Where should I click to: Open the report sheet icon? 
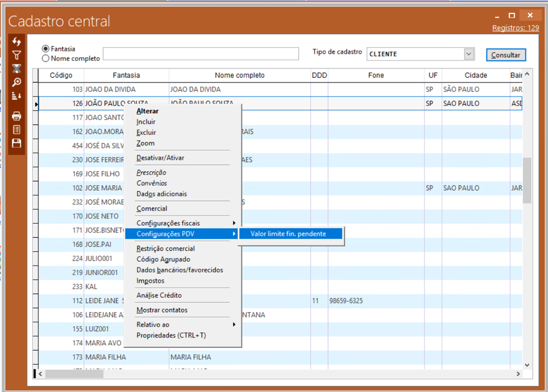point(17,130)
